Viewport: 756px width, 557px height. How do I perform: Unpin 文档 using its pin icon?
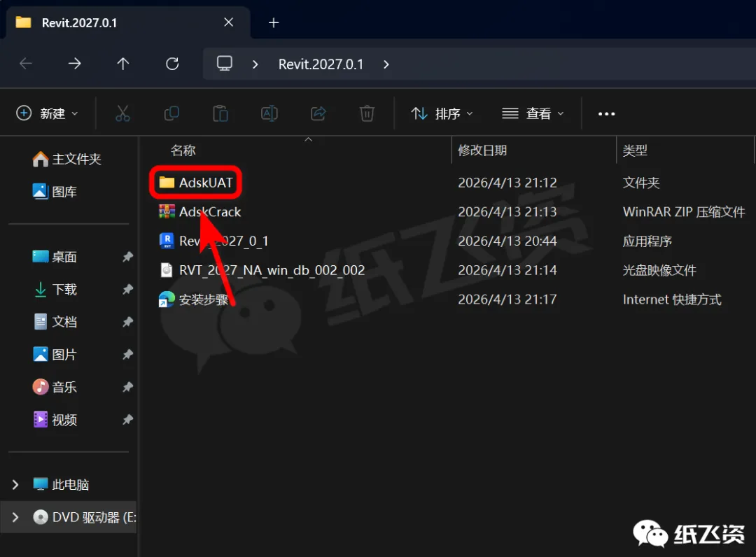click(127, 321)
